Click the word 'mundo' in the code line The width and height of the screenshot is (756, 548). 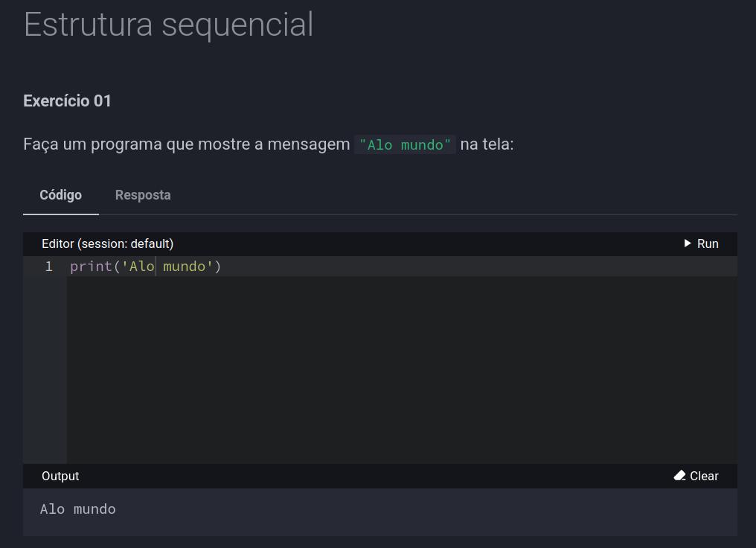(x=185, y=267)
